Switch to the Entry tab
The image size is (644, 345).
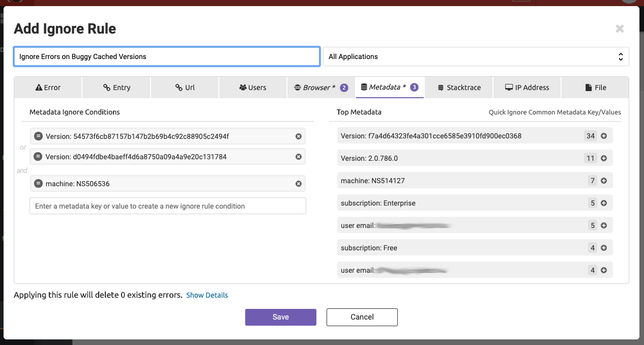pos(116,88)
